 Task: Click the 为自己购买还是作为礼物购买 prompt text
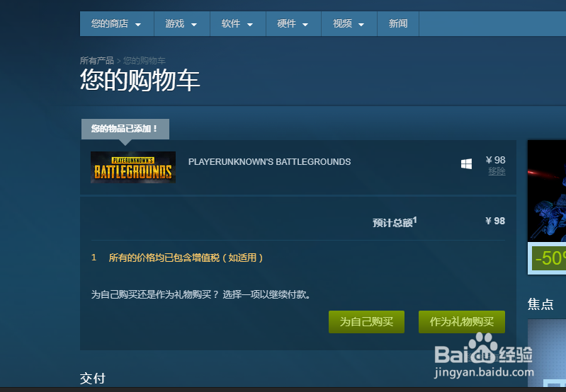click(x=200, y=294)
